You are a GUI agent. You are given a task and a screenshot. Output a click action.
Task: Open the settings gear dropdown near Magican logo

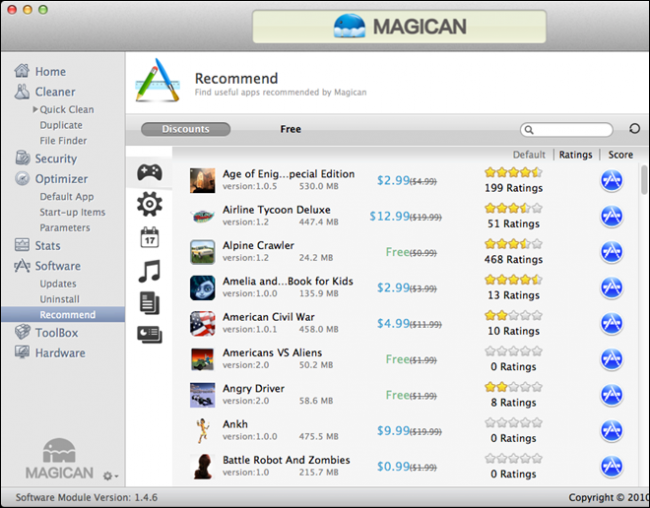click(110, 476)
